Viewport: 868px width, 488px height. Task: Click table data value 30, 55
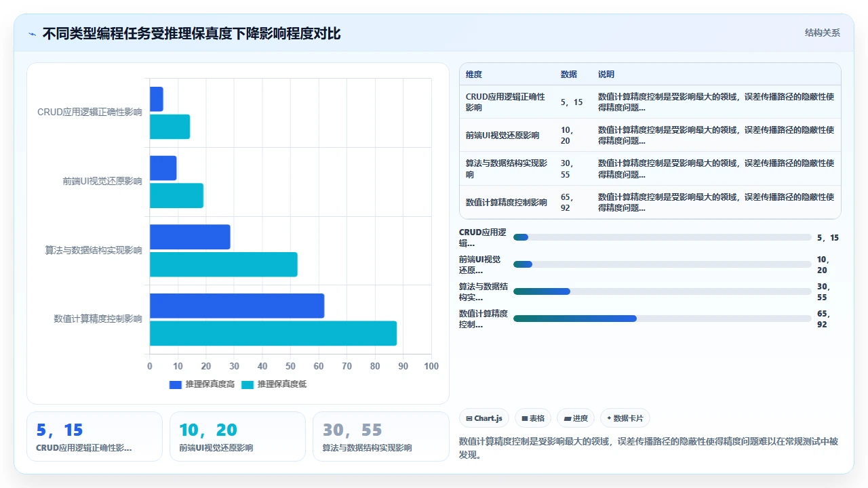click(x=568, y=169)
